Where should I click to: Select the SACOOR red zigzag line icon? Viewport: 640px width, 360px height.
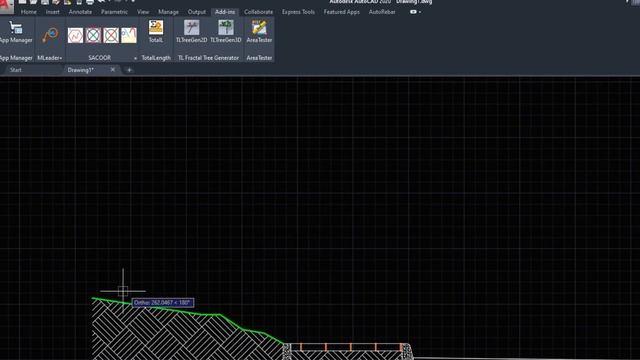click(x=76, y=36)
